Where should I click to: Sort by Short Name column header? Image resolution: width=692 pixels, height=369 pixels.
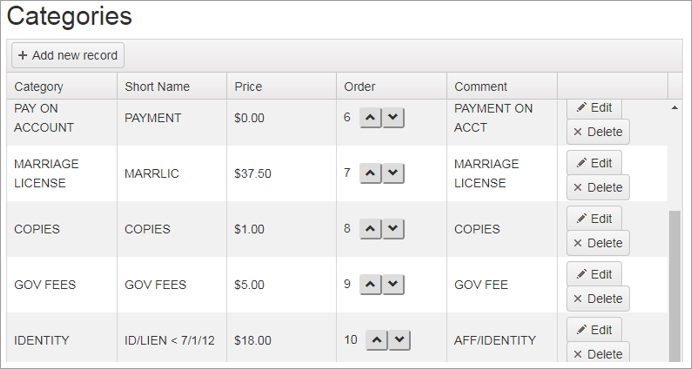(157, 87)
